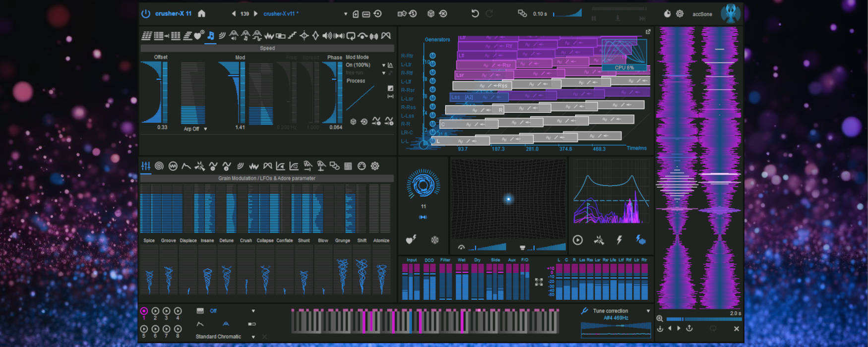Open the free run dropdown arrow
The image size is (868, 347).
[x=383, y=73]
